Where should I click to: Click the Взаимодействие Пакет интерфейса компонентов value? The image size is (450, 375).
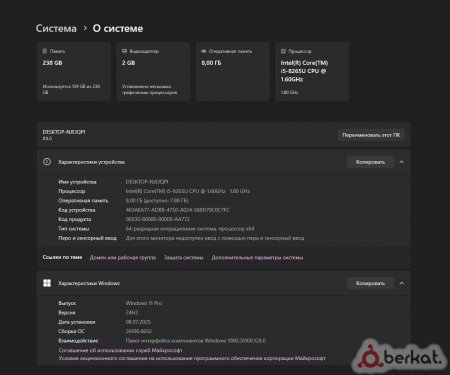tap(196, 341)
